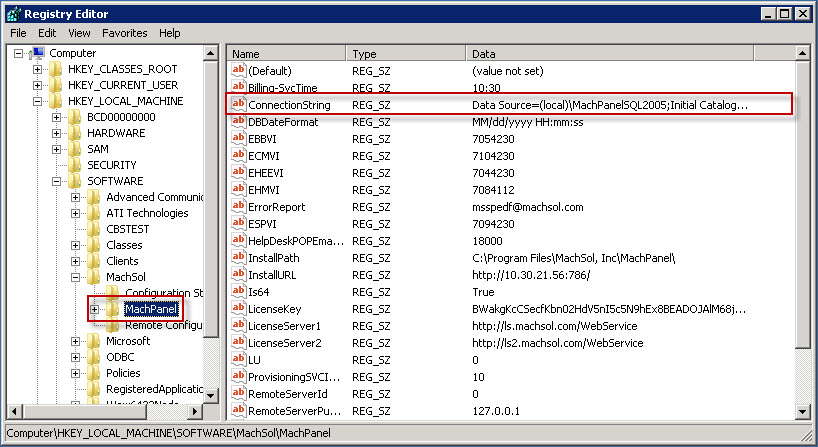Click the EBBVI string value icon
The width and height of the screenshot is (818, 447).
(x=238, y=138)
